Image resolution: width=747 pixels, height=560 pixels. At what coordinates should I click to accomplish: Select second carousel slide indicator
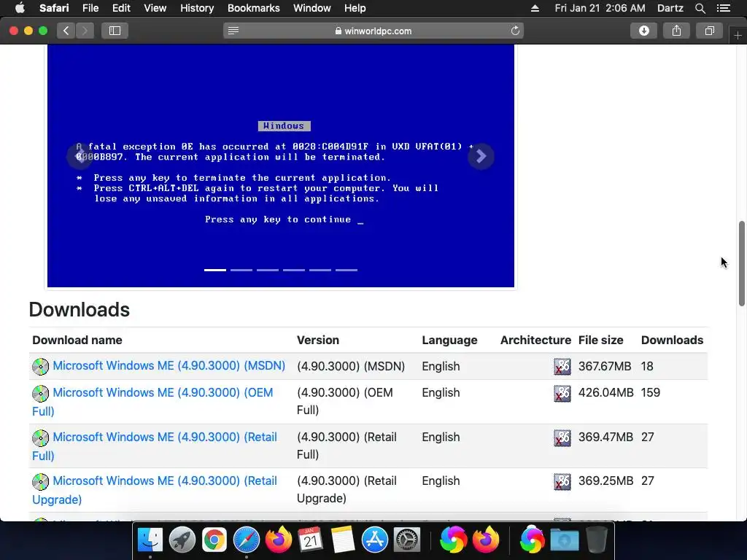point(241,270)
